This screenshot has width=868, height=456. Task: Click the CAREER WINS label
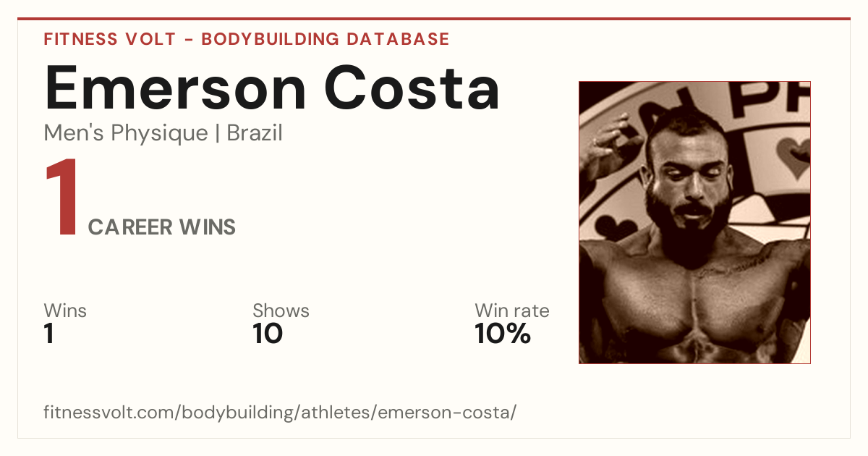pos(162,227)
